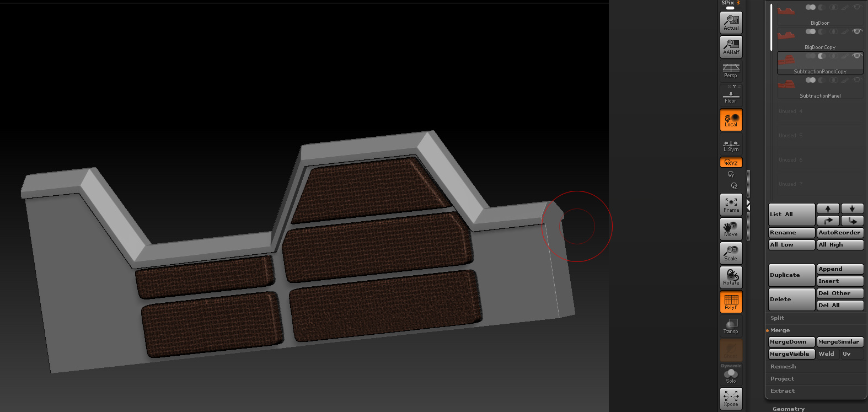This screenshot has width=868, height=412.
Task: Select the BigDoor subtool thumbnail
Action: tap(786, 11)
